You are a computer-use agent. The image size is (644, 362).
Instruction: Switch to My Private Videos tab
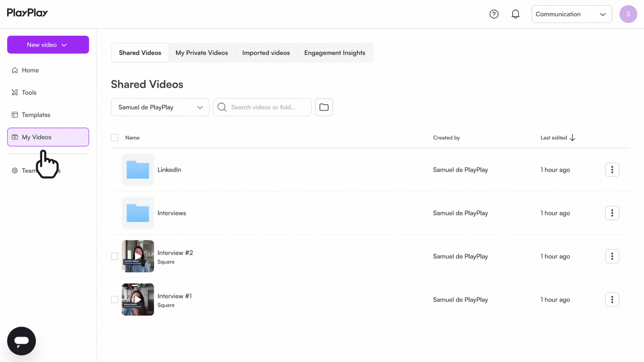click(x=202, y=53)
